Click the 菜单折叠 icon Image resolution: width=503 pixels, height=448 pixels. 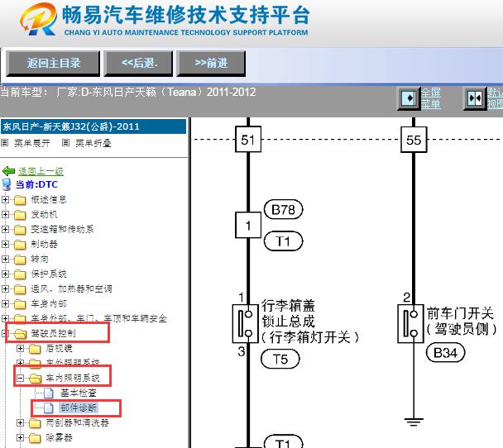pos(65,143)
